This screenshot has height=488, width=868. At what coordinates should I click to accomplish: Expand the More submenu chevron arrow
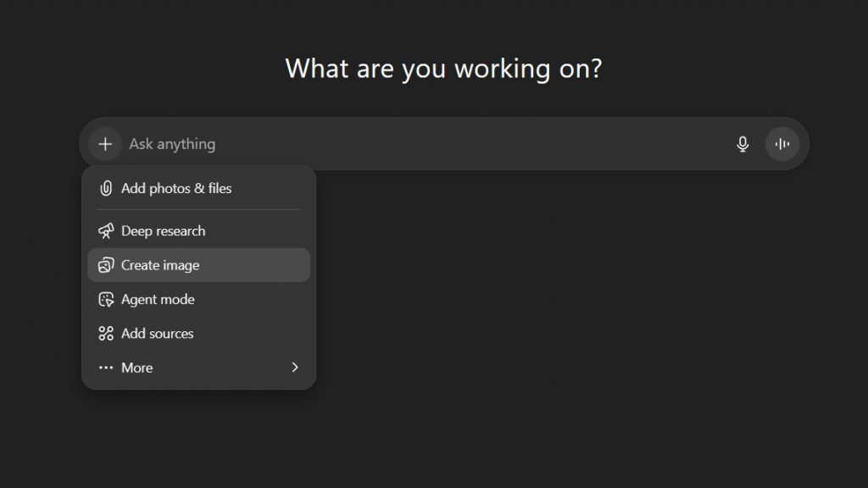pos(295,368)
